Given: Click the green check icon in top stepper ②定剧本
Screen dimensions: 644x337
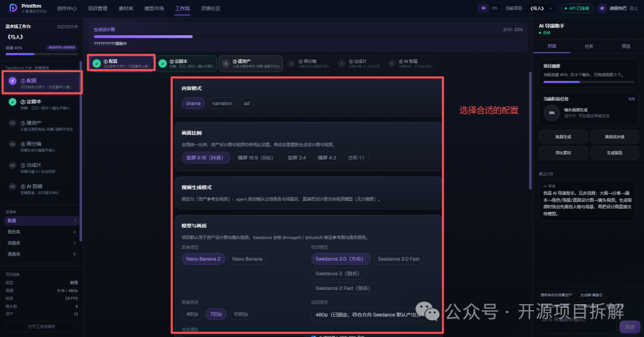Looking at the screenshot, I should point(163,63).
